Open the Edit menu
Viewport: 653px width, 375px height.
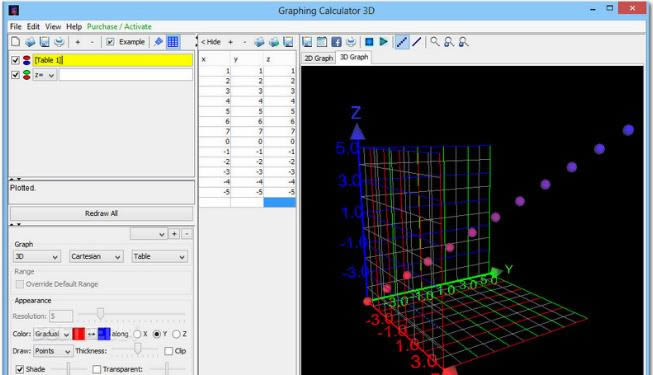click(x=33, y=26)
